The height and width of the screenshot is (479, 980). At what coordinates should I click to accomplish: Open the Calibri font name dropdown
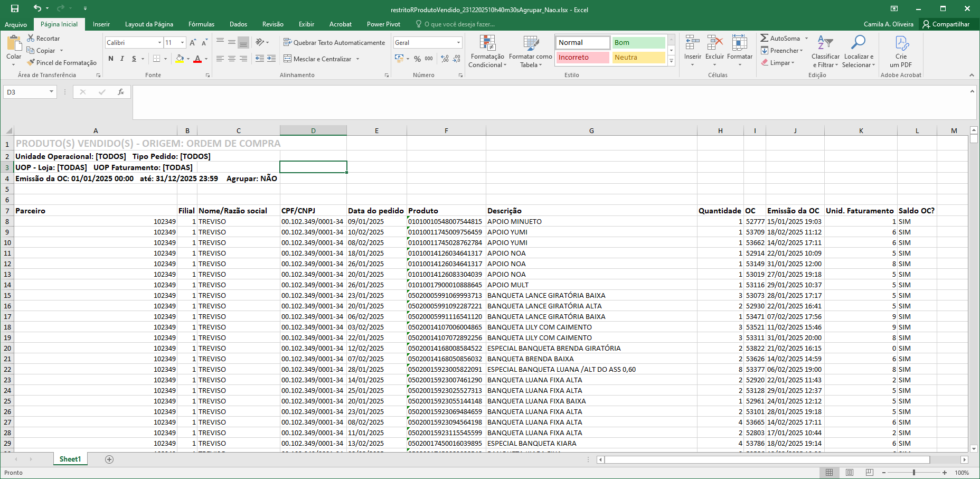[x=159, y=42]
